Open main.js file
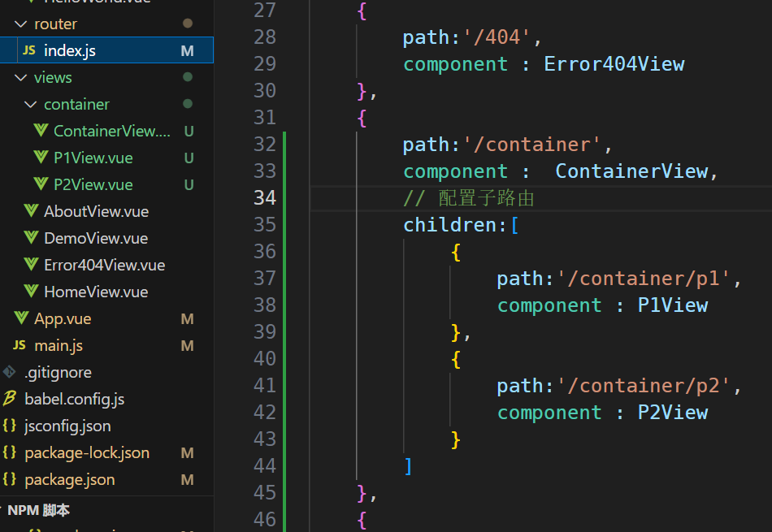Image resolution: width=772 pixels, height=532 pixels. coord(59,345)
